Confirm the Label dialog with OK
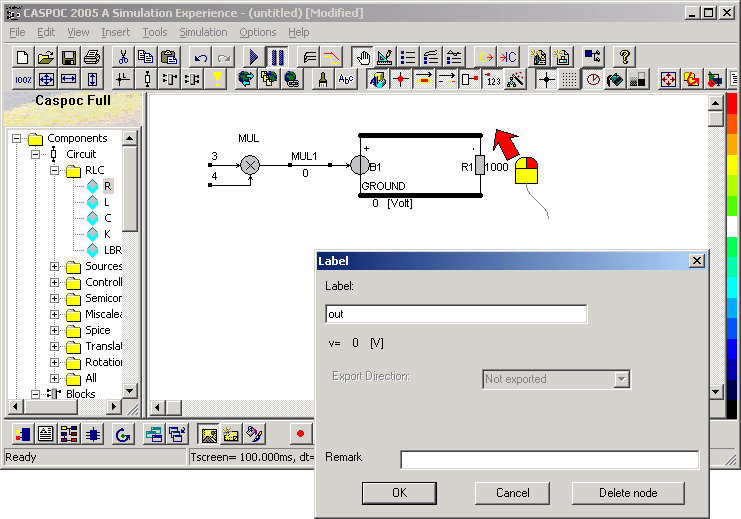 click(x=399, y=493)
